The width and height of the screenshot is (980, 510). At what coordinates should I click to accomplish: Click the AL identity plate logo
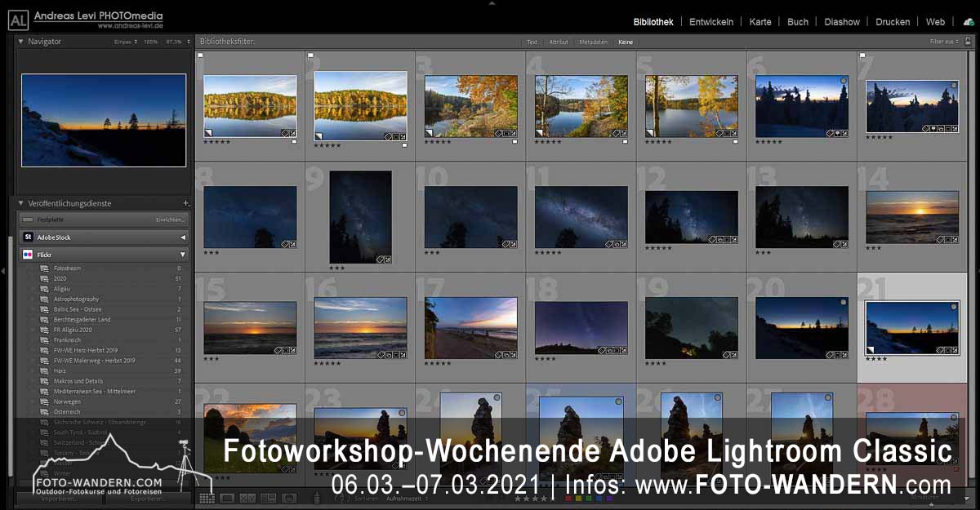18,20
